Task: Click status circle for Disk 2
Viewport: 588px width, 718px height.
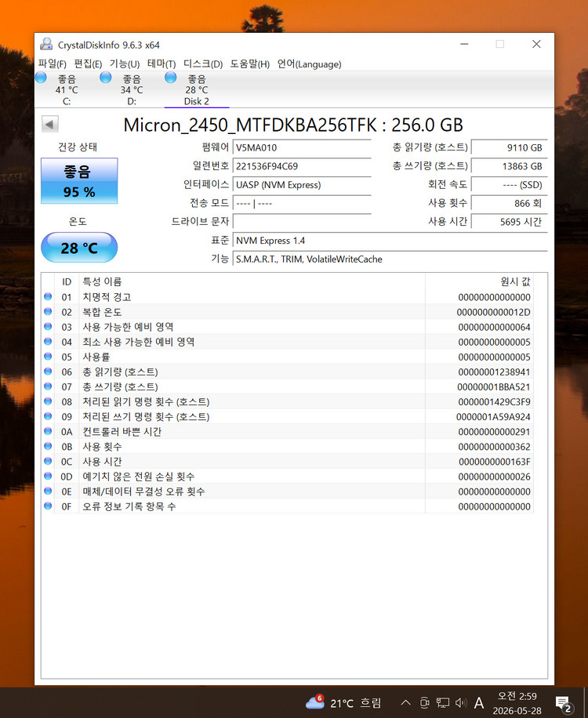Action: tap(170, 78)
